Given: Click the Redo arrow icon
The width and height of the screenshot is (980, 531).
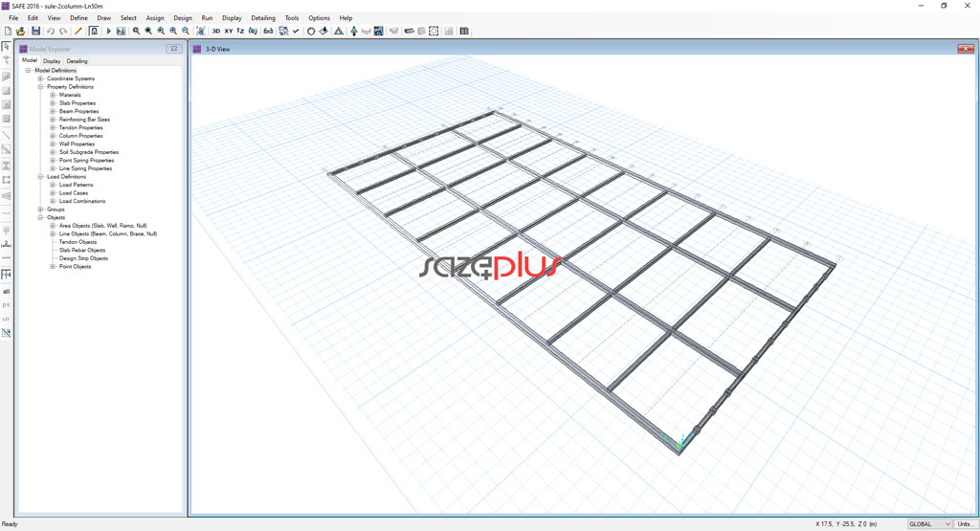Looking at the screenshot, I should 63,31.
